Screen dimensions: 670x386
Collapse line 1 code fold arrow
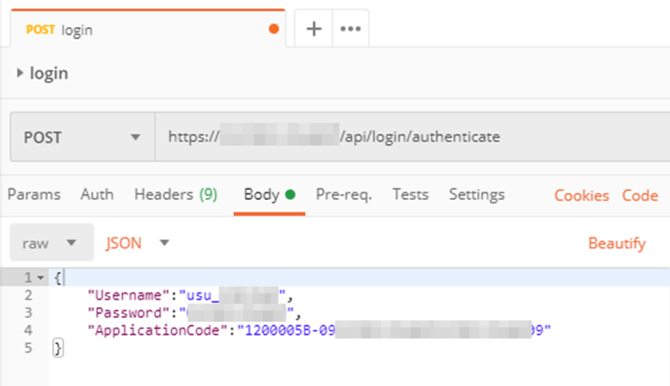point(41,278)
